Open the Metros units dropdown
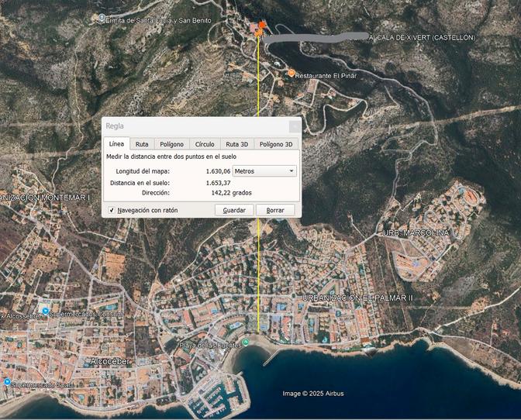521x420 pixels. point(264,170)
